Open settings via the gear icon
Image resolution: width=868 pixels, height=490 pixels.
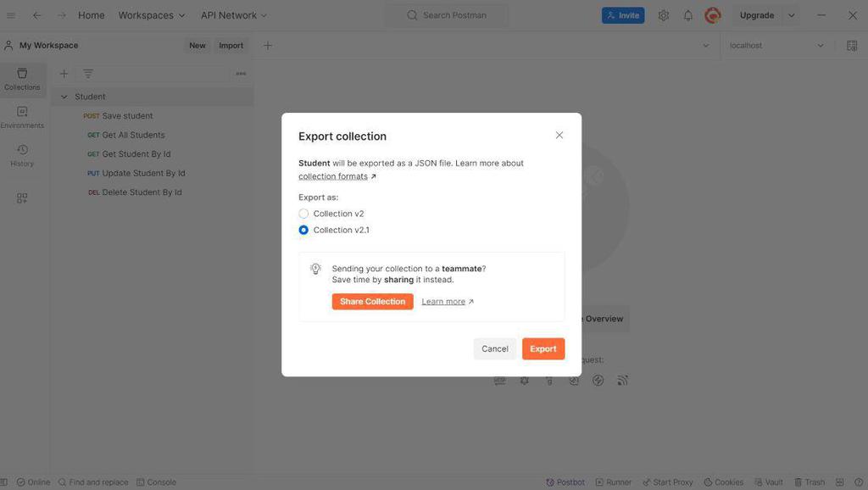[x=664, y=15]
